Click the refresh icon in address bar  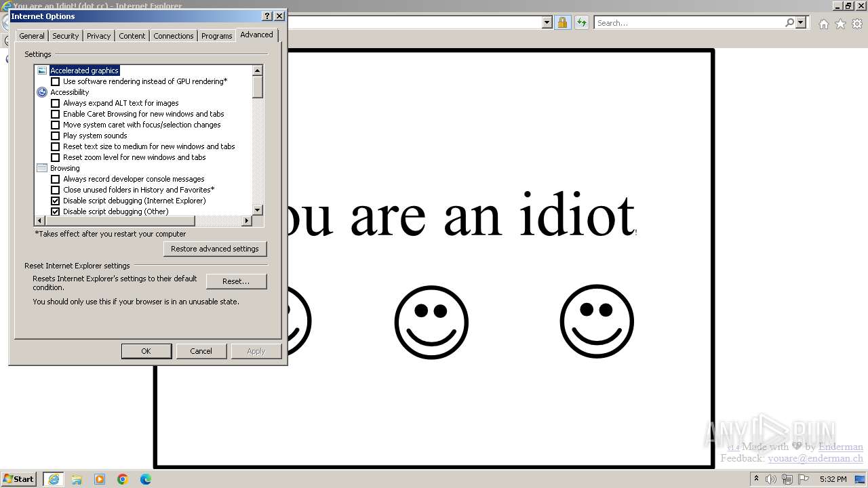coord(581,23)
